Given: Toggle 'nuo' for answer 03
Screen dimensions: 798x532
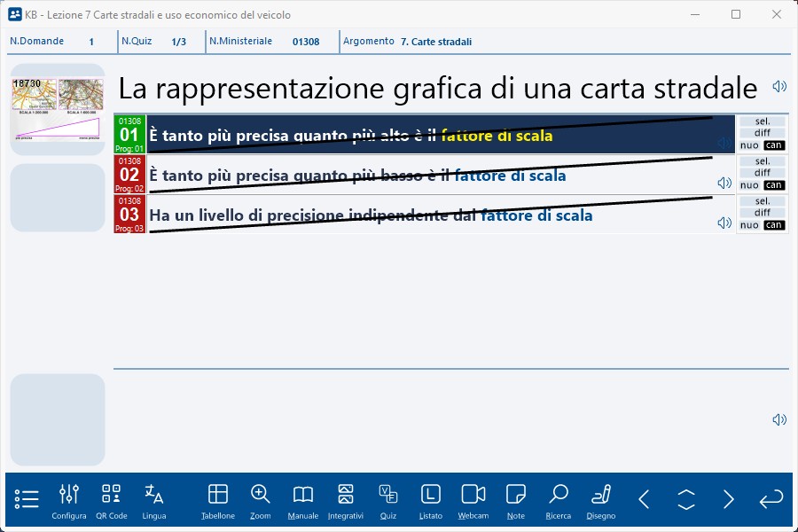Looking at the screenshot, I should pyautogui.click(x=749, y=225).
